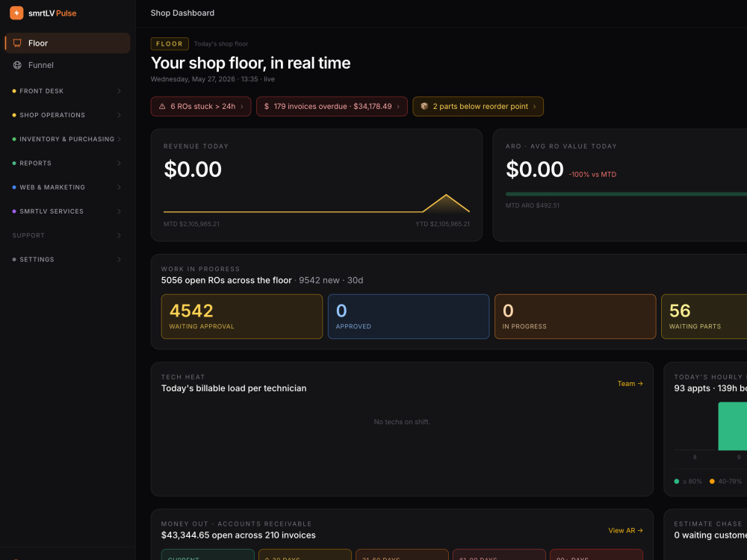Viewport: 747px width, 560px height.
Task: Click the Today's billable load per technician heading
Action: (234, 388)
